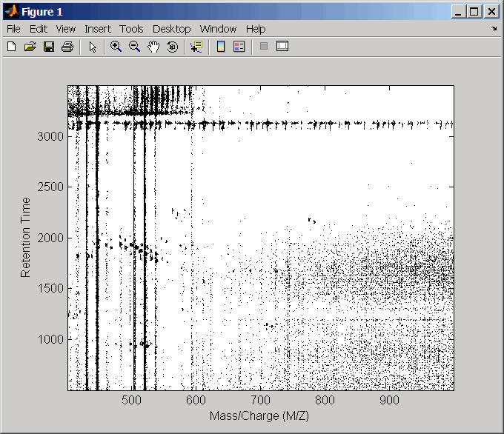Image resolution: width=504 pixels, height=434 pixels.
Task: Toggle the Edit Plot arrow tool
Action: [x=93, y=47]
